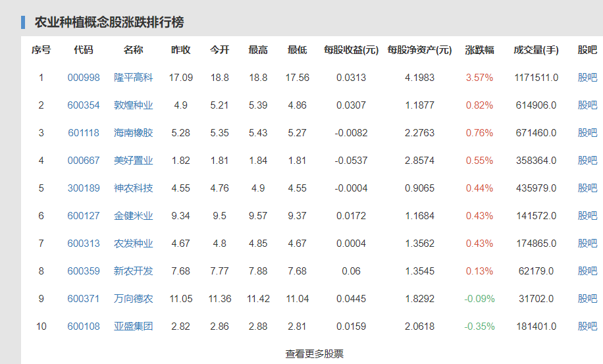Select volume value 614906.0

[536, 105]
